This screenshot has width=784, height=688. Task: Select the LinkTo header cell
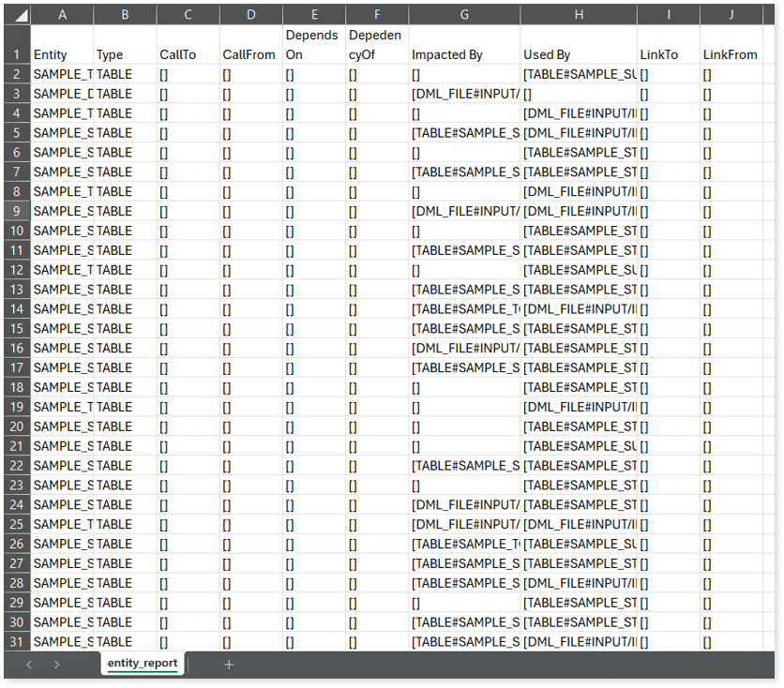point(668,45)
